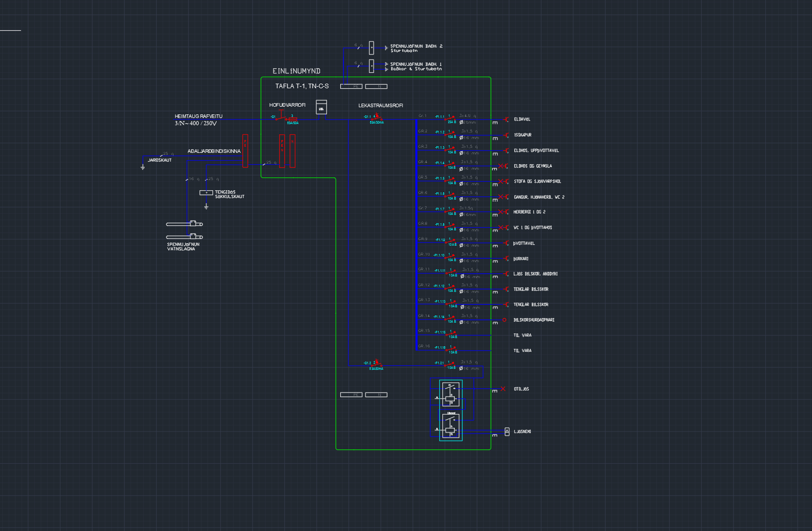
Task: Click the red lamp cross beside ÚTILJÓS
Action: point(503,389)
